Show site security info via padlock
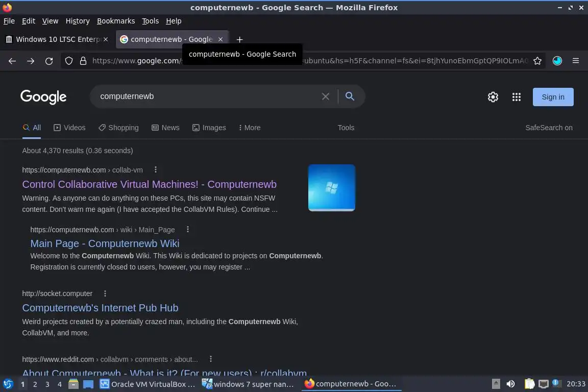 [83, 61]
